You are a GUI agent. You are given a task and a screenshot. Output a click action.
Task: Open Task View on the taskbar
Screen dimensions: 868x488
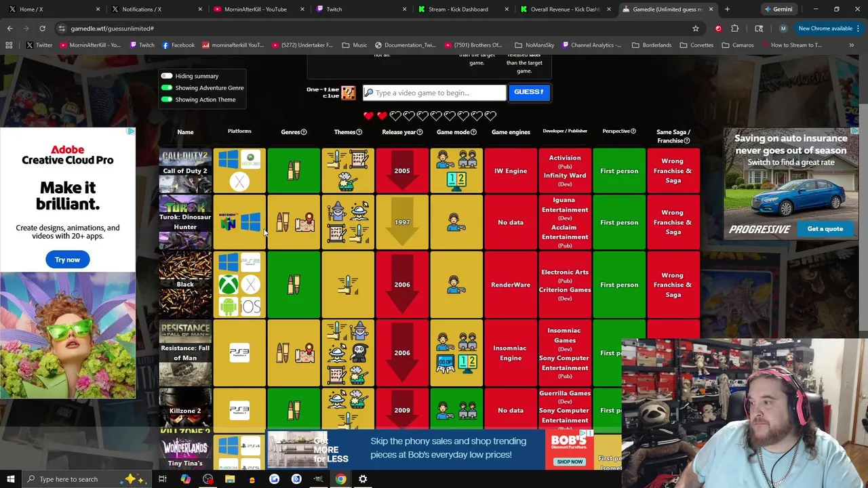[163, 479]
